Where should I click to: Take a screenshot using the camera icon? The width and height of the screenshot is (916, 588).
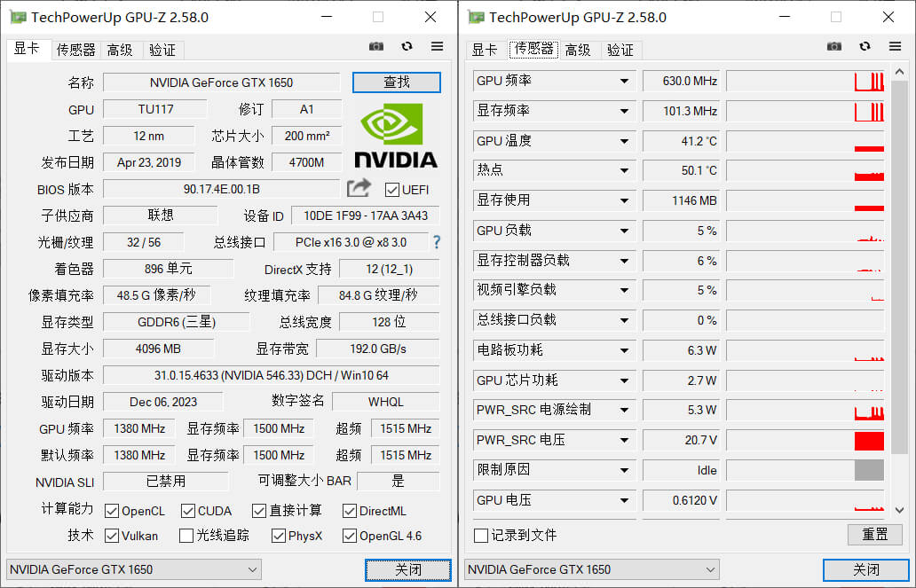click(375, 46)
